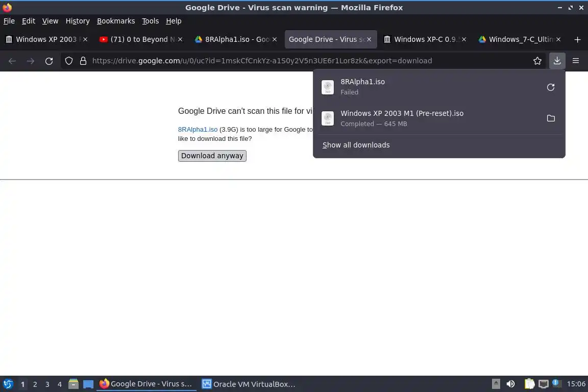Open the Firefox hamburger application menu

(576, 61)
